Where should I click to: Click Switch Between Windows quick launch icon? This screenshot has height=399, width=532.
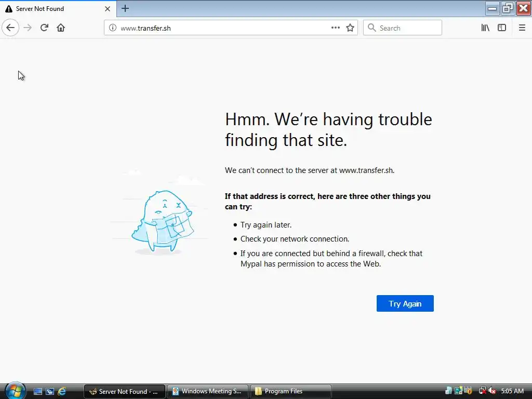[x=50, y=392]
